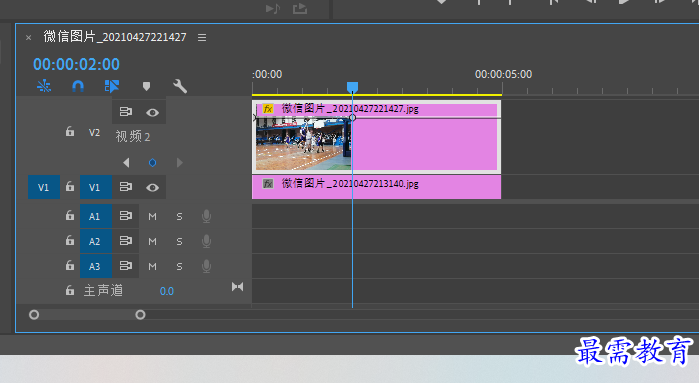Click export frame icon at top
The image size is (699, 383).
click(300, 8)
